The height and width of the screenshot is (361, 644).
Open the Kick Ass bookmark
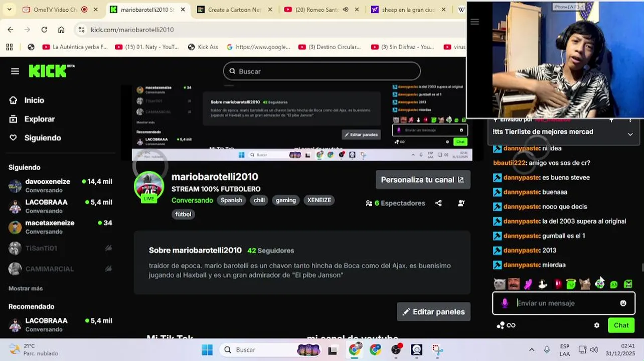coord(203,47)
